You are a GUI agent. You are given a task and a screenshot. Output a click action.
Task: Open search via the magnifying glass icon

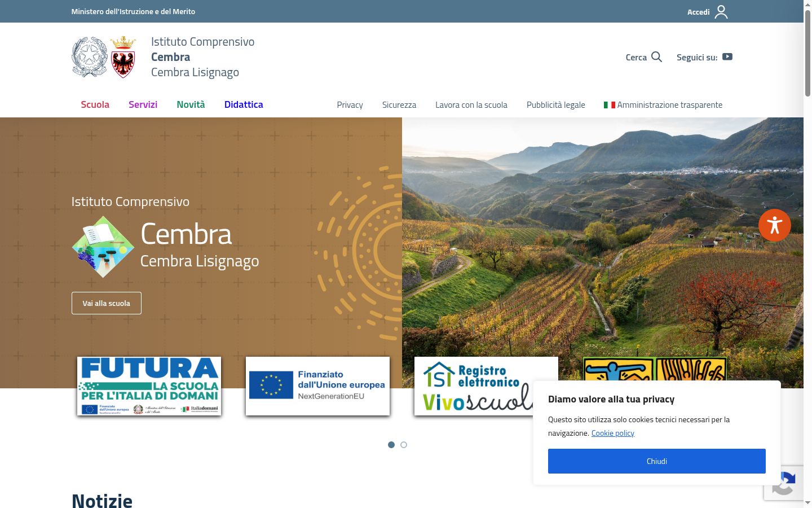656,57
